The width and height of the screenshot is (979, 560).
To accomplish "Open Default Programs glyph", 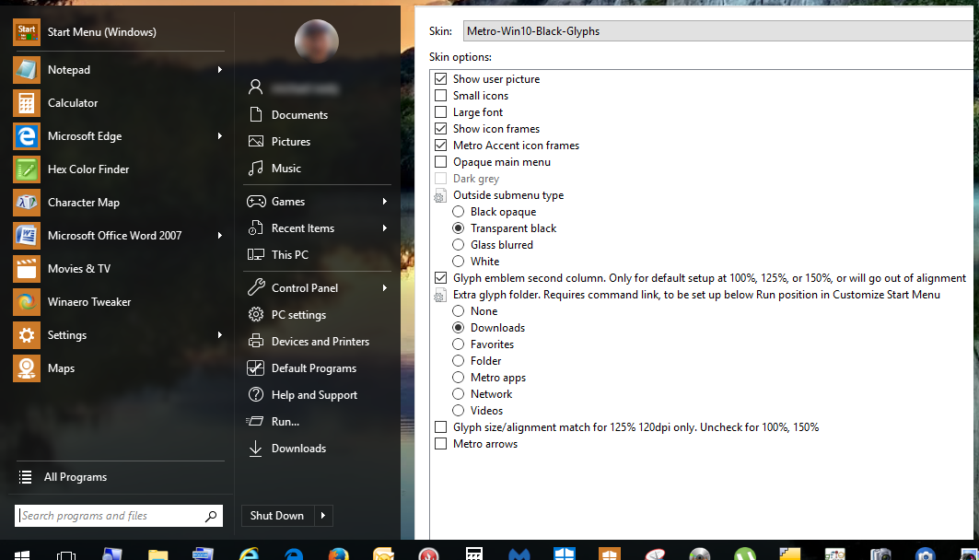I will coord(255,367).
